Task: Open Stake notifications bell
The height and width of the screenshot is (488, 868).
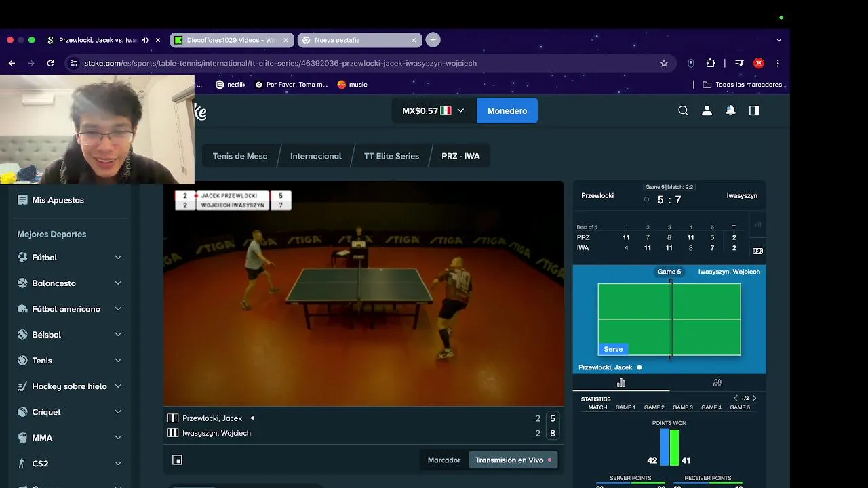Action: [730, 110]
